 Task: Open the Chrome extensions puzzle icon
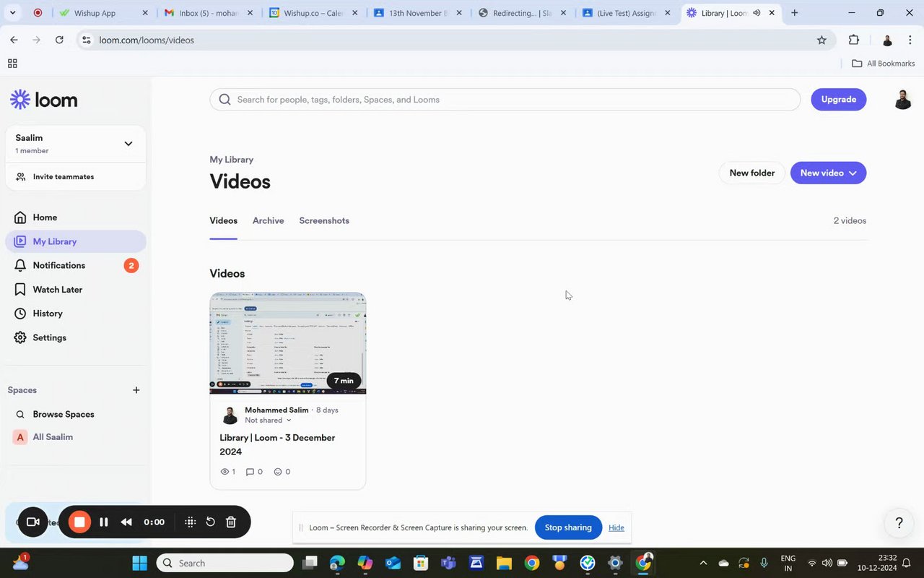point(854,40)
